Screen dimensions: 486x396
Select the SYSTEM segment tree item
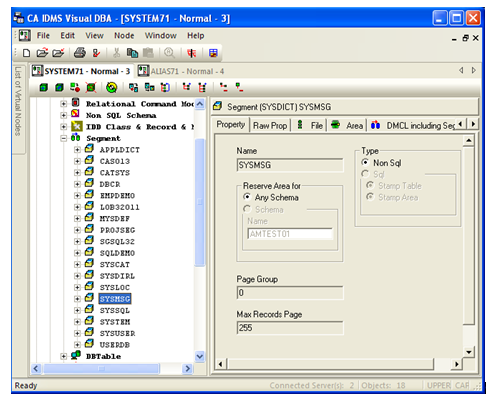pos(115,322)
